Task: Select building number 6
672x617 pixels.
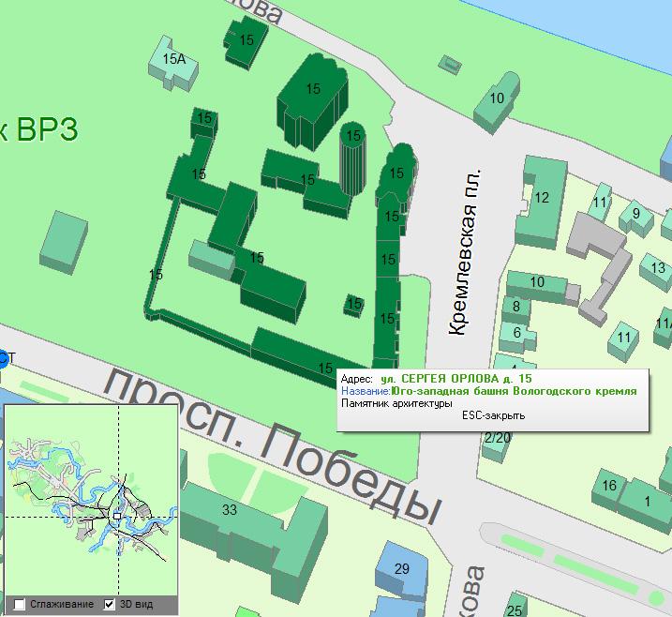Action: pyautogui.click(x=516, y=332)
